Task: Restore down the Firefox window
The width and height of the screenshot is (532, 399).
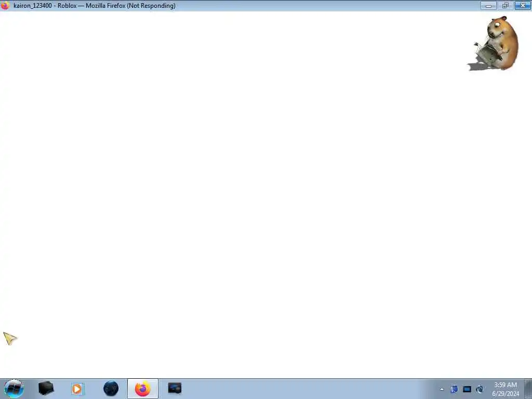Action: tap(506, 5)
